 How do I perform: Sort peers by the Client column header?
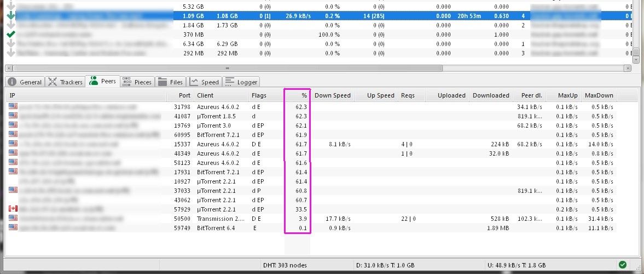[219, 95]
